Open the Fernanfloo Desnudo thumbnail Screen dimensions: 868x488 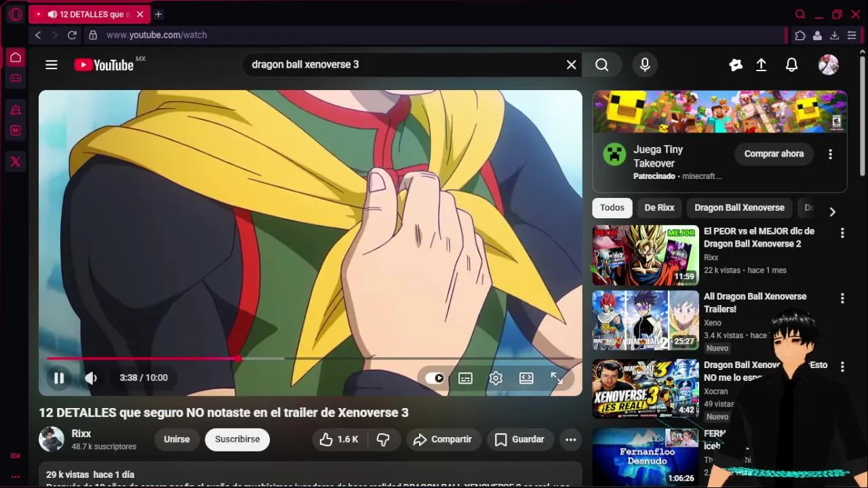coord(646,457)
